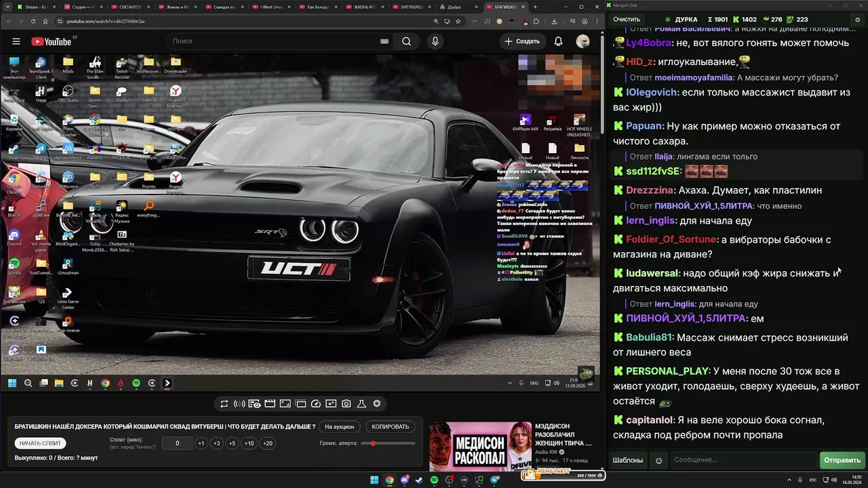Open Steam from the Windows taskbar
Screen dimensions: 868x488
click(420, 481)
